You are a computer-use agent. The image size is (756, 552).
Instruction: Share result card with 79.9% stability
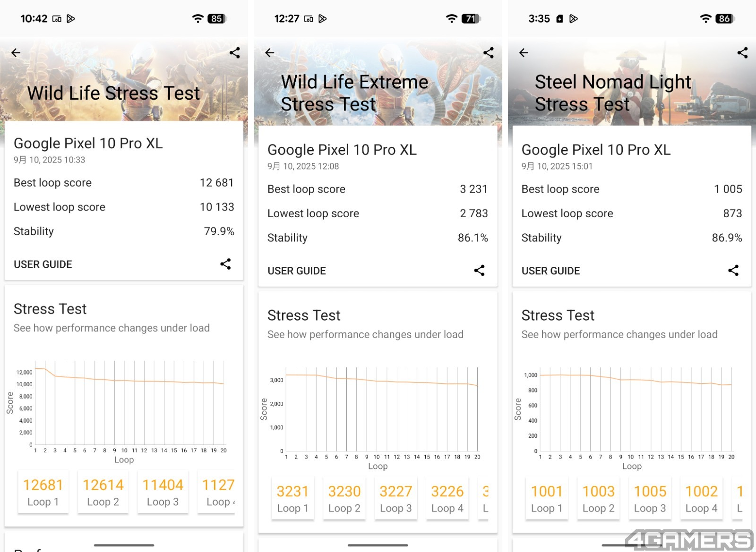[x=225, y=264]
